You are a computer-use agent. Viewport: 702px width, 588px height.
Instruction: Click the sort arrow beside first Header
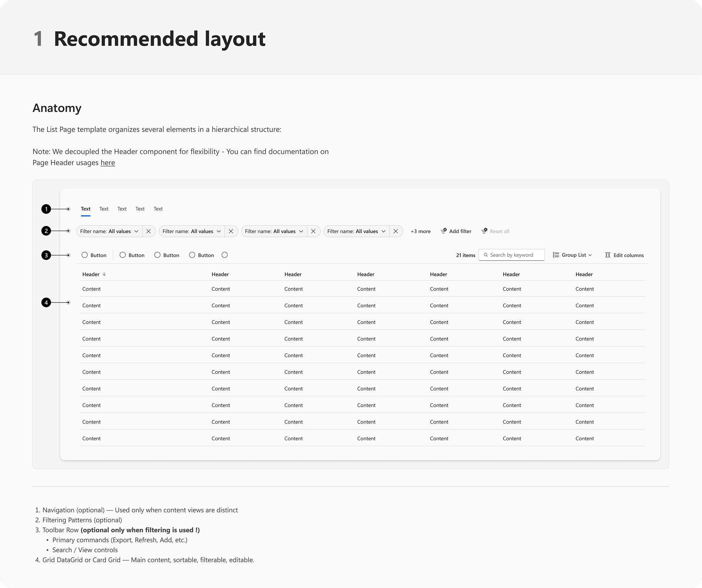point(104,274)
